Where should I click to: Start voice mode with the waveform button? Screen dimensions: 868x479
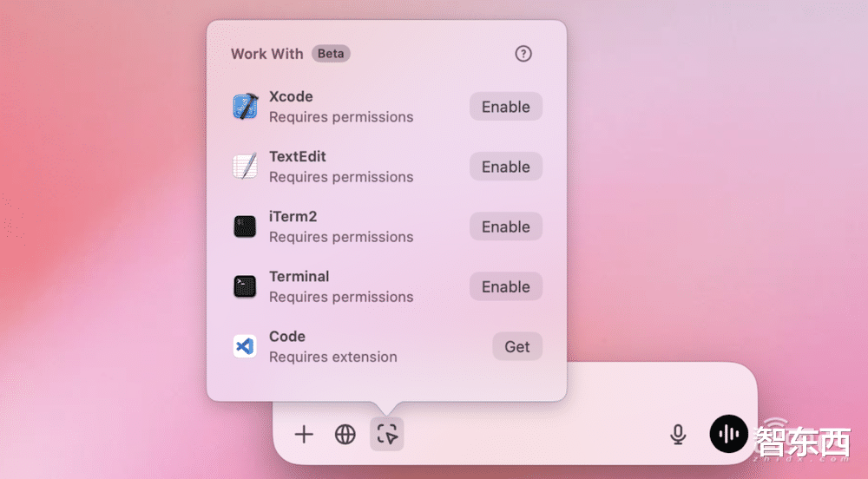coord(728,434)
